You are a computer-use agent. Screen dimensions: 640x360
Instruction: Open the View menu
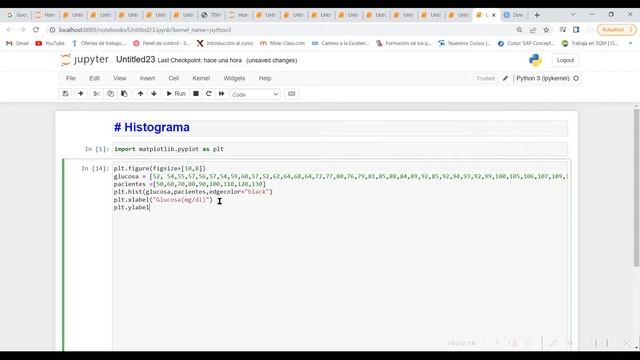pos(120,78)
